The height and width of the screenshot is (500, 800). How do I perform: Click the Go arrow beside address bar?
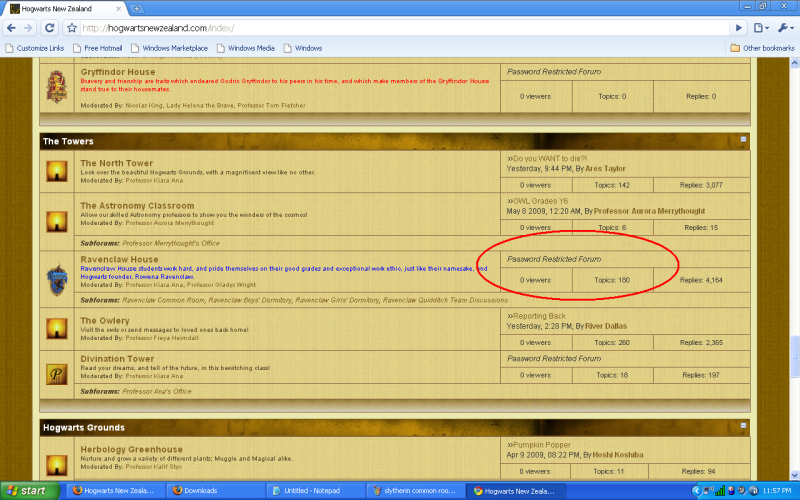tap(738, 28)
